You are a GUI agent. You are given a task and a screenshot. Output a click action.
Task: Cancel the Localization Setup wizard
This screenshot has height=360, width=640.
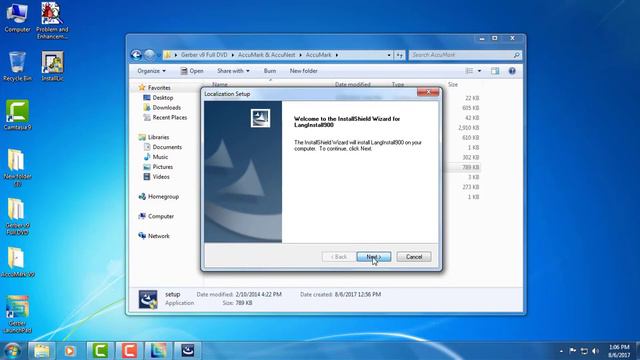click(x=414, y=257)
